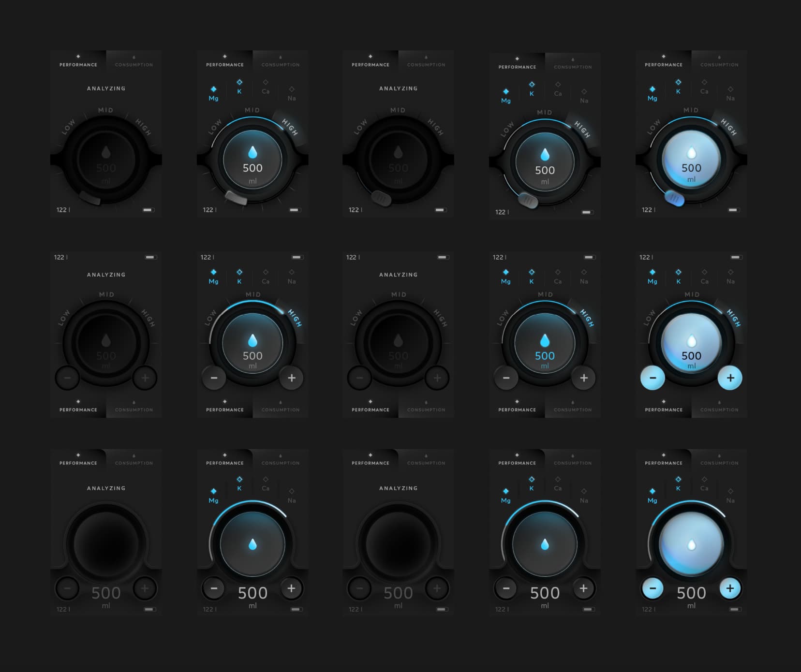Click the light-blue plus button in the middle row's last panel
Image resolution: width=801 pixels, height=672 pixels.
tap(730, 378)
